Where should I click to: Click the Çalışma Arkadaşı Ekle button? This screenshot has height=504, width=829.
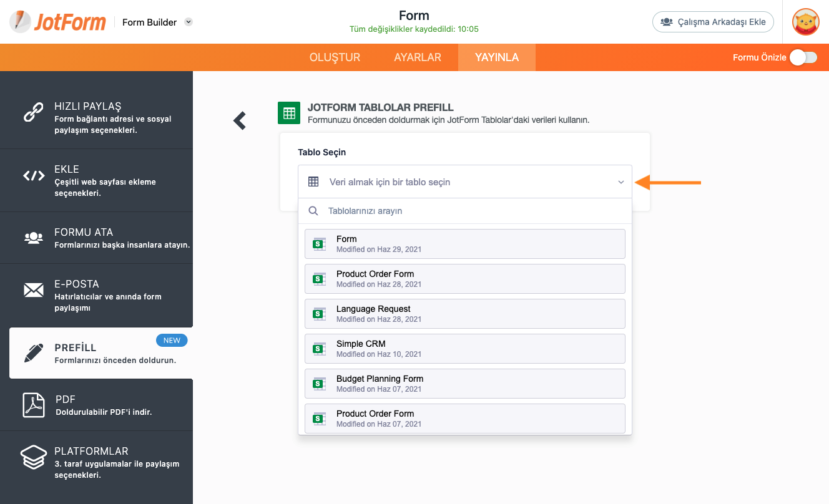pos(713,22)
